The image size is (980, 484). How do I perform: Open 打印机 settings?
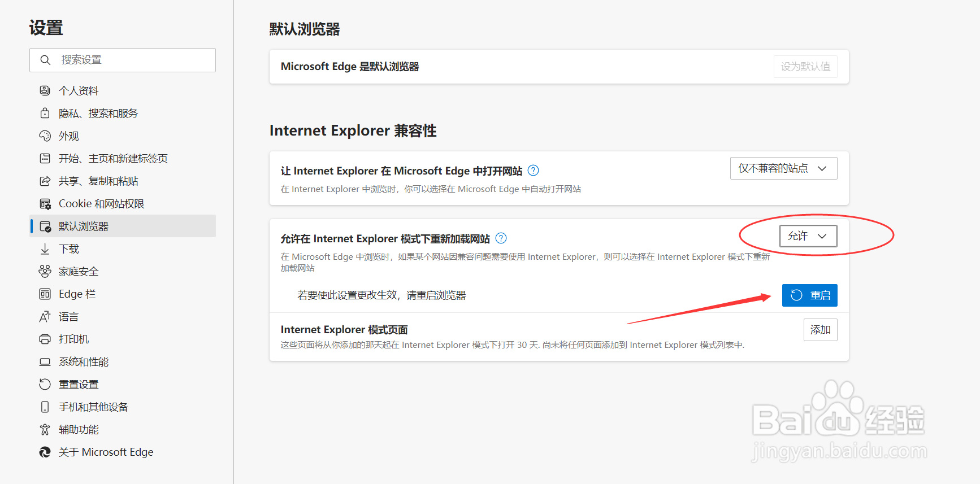click(123, 339)
